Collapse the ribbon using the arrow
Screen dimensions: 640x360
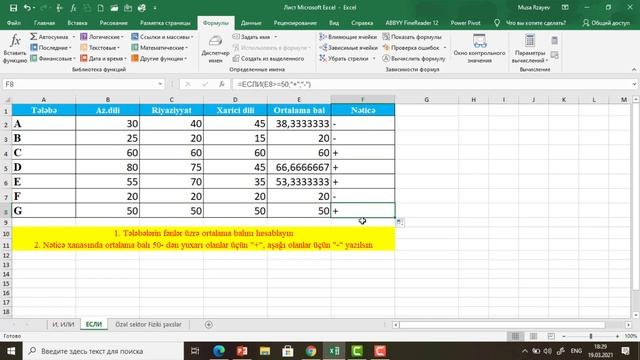click(634, 69)
